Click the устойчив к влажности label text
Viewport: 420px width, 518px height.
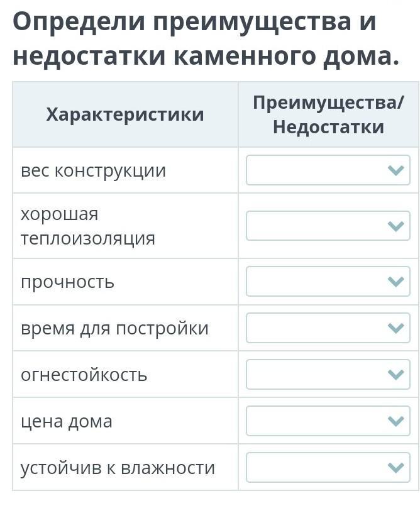tap(118, 468)
